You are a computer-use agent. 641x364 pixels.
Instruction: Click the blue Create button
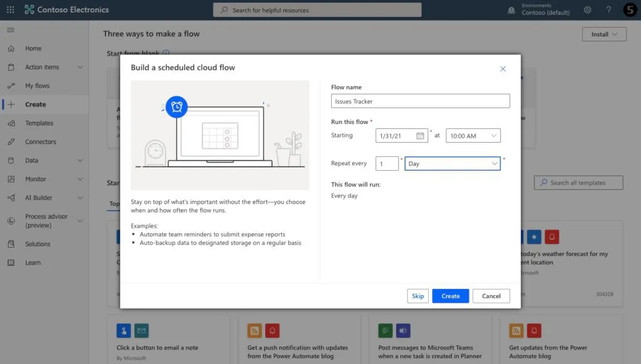coord(451,296)
